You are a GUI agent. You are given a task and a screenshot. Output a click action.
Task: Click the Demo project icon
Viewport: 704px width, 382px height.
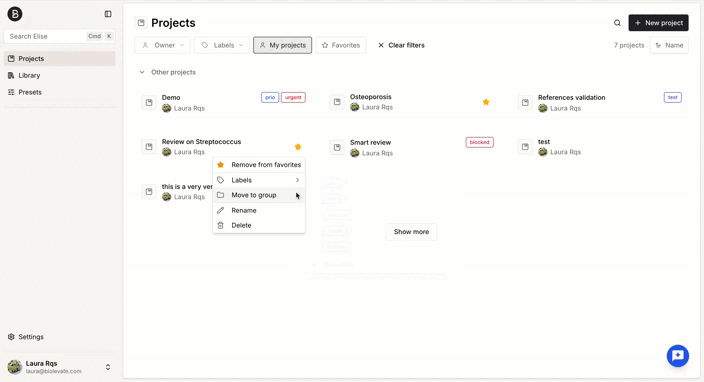pos(149,102)
